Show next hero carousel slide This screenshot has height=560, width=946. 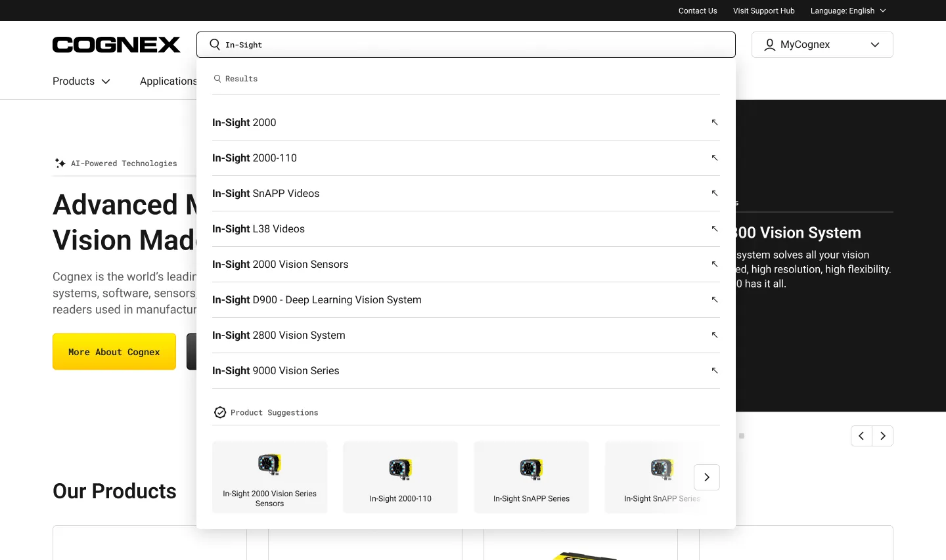[883, 436]
